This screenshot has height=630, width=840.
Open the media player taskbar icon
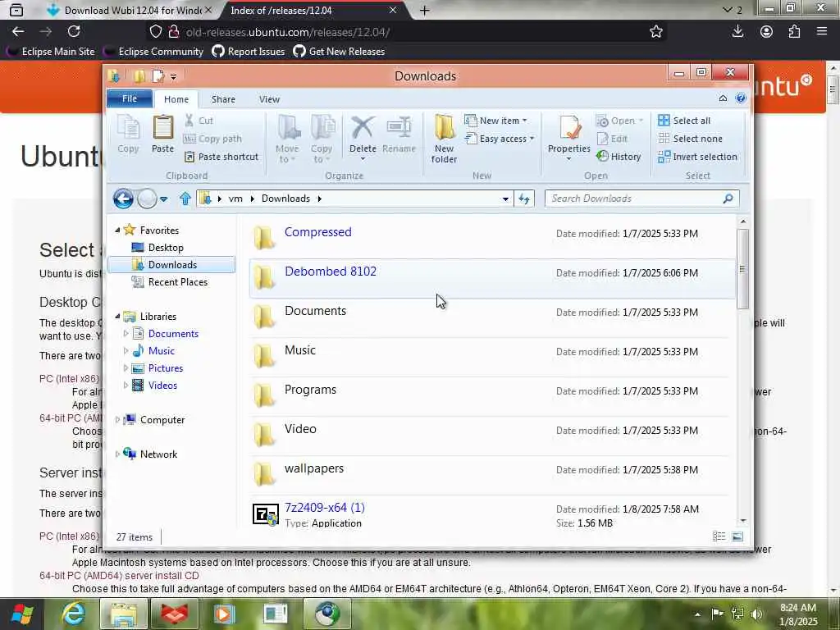(x=224, y=614)
